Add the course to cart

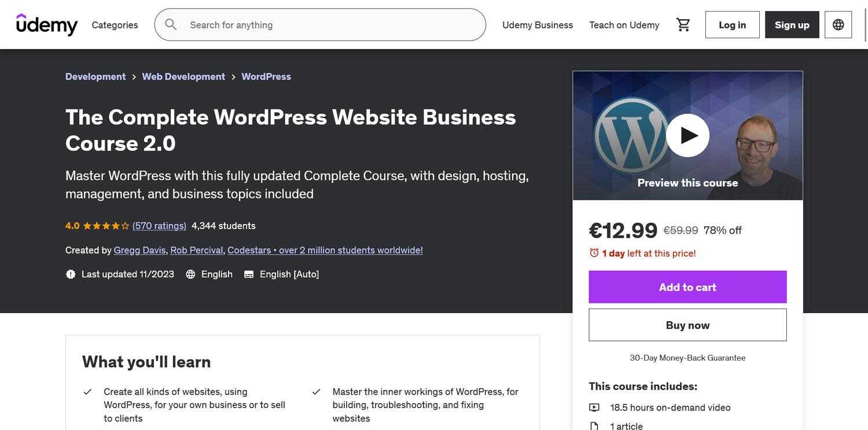687,287
